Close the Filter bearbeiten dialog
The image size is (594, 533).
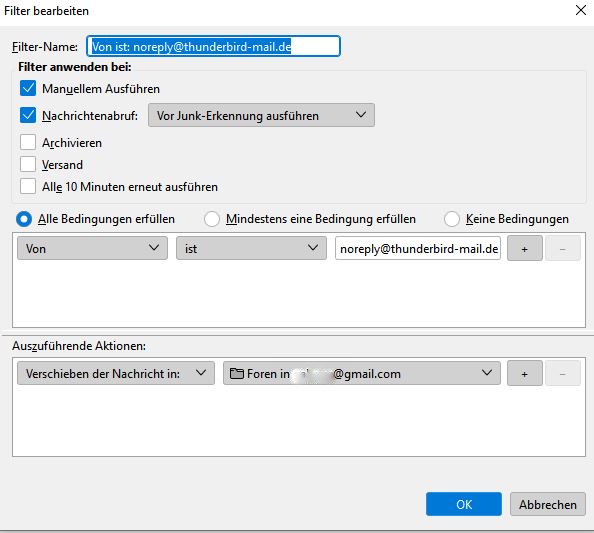pos(580,10)
